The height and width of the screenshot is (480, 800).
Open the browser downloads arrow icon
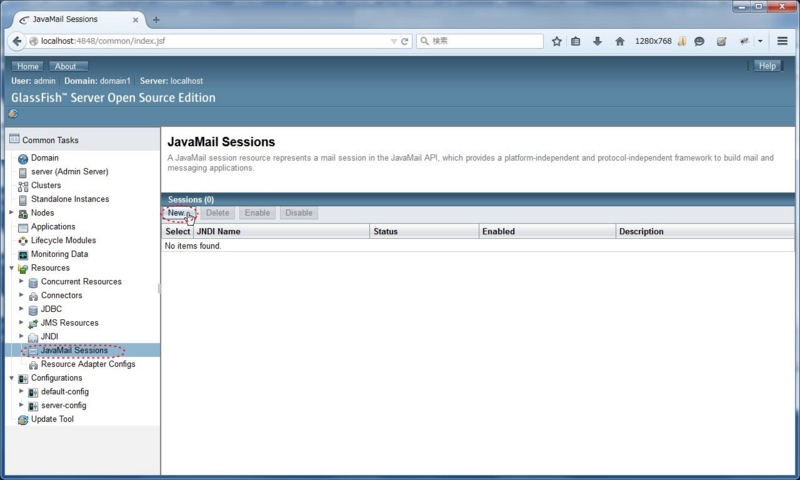tap(597, 41)
